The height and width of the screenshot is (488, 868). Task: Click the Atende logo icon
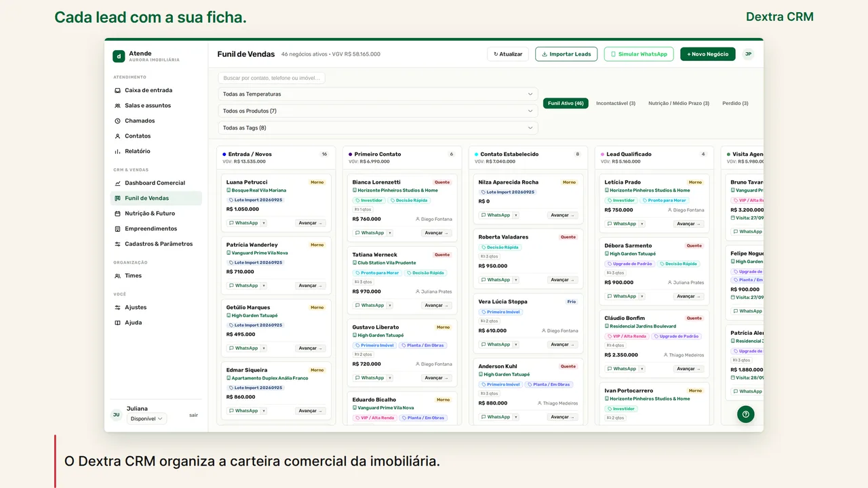[x=119, y=56]
